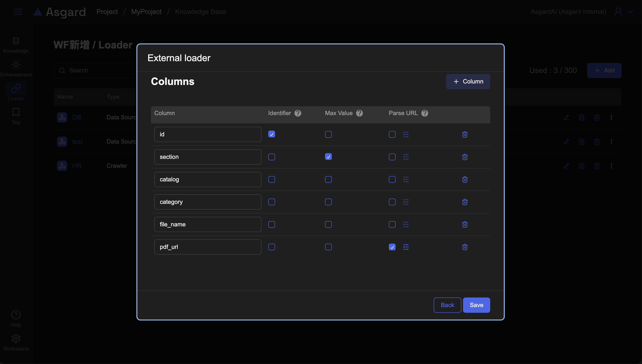Enable Identifier checkbox for catalog

[271, 179]
